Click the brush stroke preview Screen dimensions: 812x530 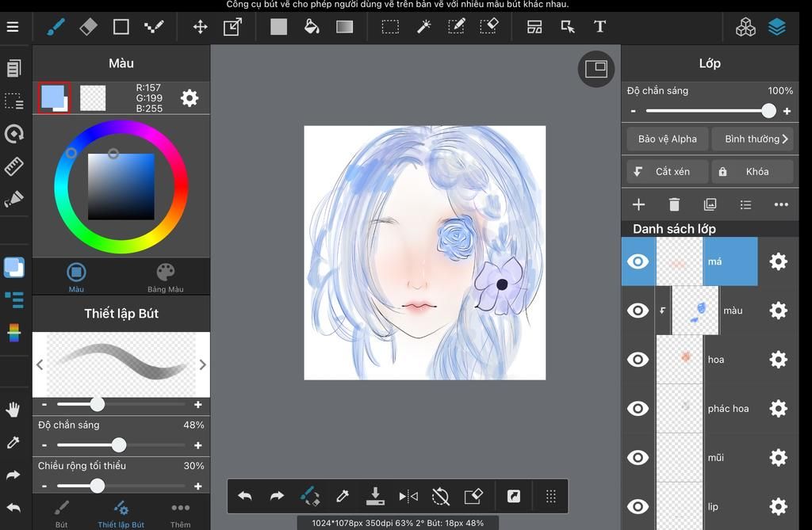point(121,364)
